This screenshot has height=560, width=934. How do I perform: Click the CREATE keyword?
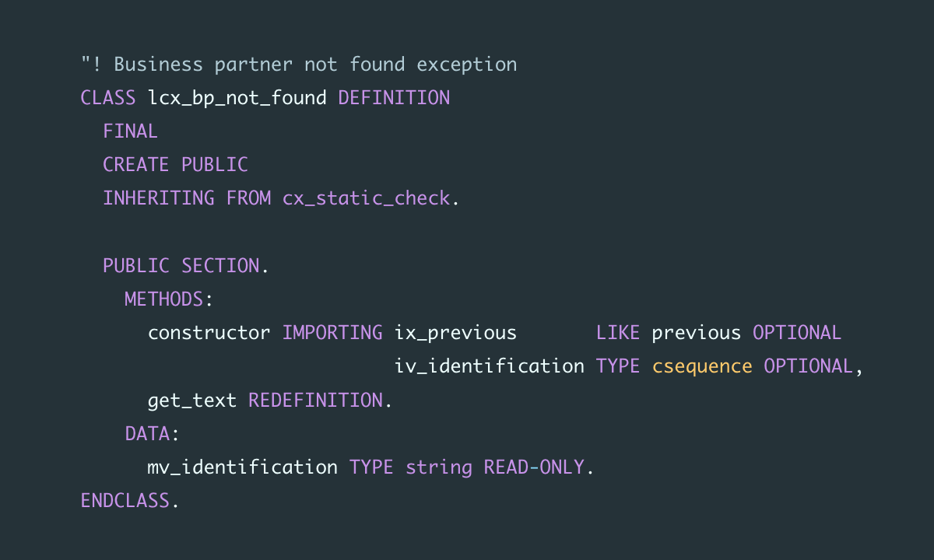coord(135,165)
